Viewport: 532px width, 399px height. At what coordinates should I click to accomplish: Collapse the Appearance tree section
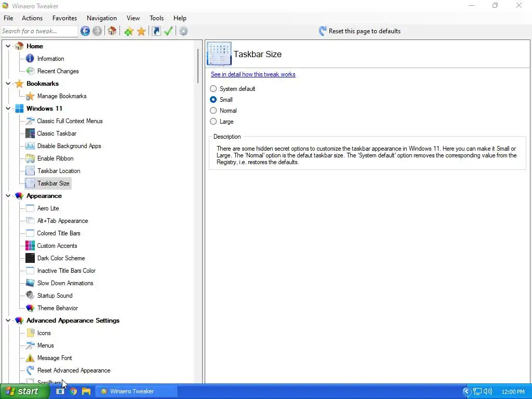[x=8, y=196]
